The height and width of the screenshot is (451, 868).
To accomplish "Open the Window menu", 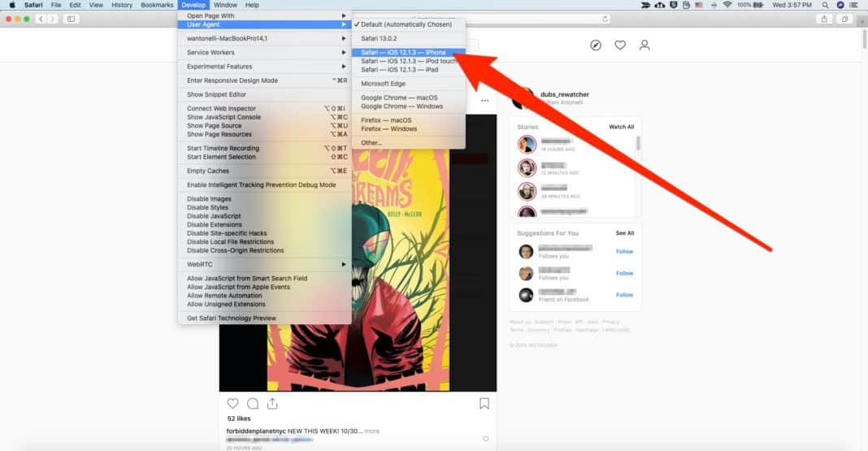I will tap(225, 5).
